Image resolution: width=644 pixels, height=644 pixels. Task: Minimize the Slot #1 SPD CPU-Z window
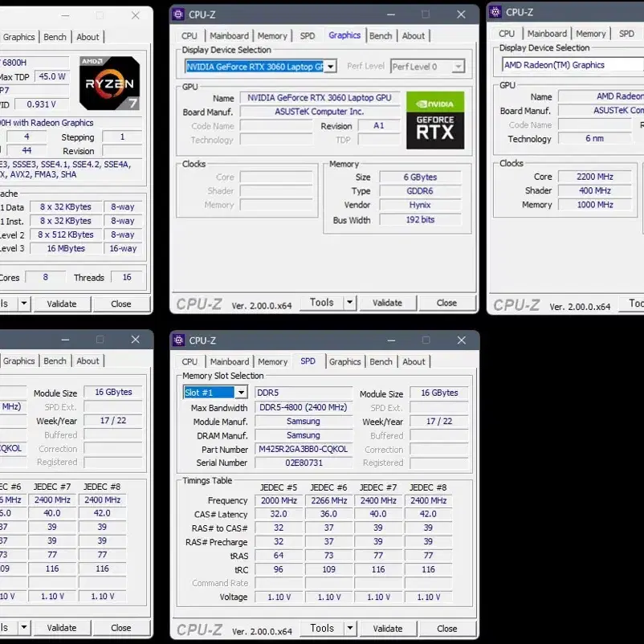[391, 340]
